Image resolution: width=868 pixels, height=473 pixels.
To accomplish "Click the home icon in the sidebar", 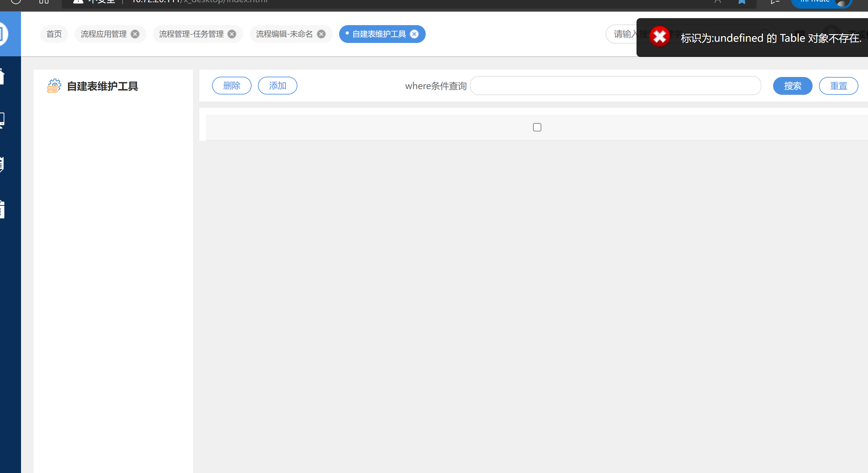I will click(2, 76).
